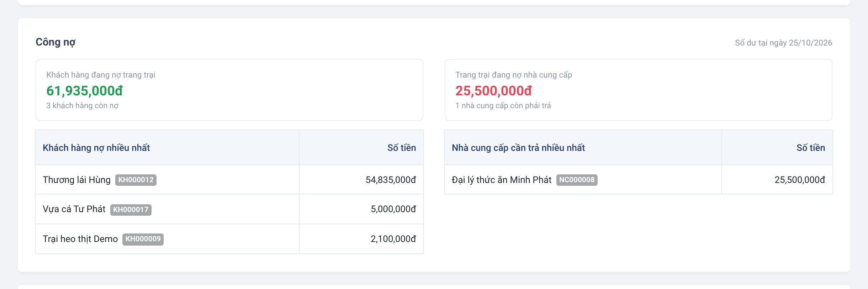Click the '1 nhà cung cấp còn phải trả' text
Screen dimensions: 868x289
(x=503, y=106)
